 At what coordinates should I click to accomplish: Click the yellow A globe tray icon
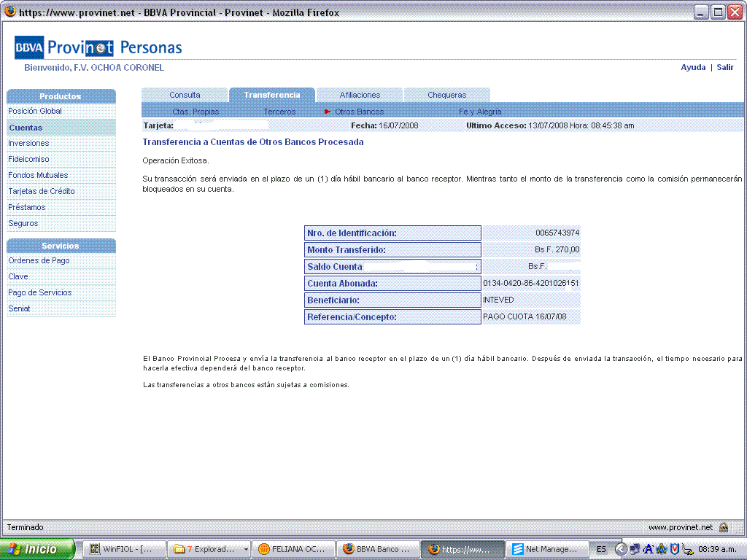coord(661,549)
